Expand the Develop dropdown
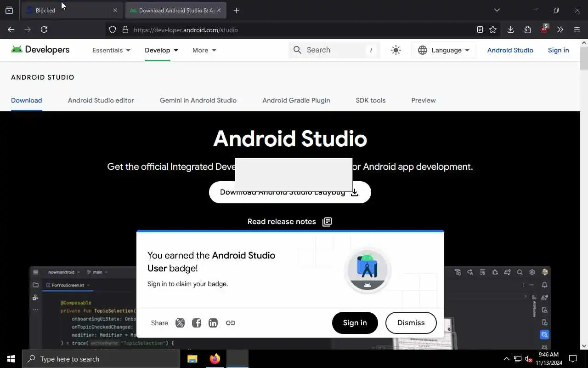 click(x=161, y=50)
